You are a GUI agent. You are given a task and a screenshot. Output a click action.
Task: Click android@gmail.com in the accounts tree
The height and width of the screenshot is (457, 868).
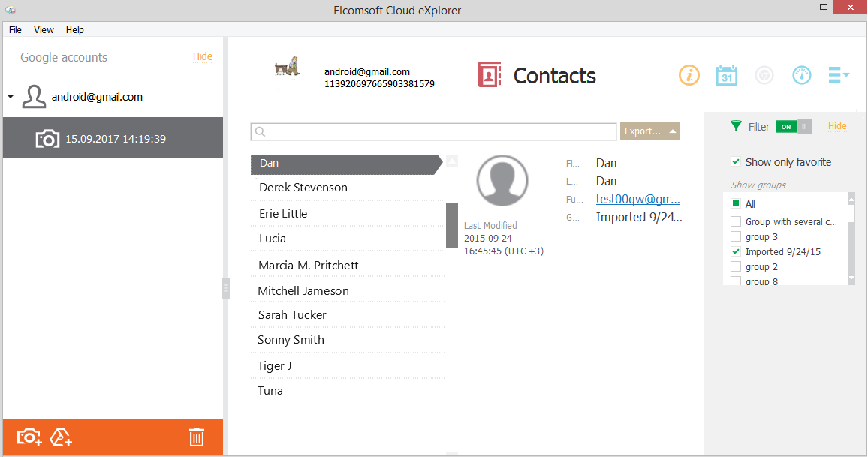tap(97, 97)
